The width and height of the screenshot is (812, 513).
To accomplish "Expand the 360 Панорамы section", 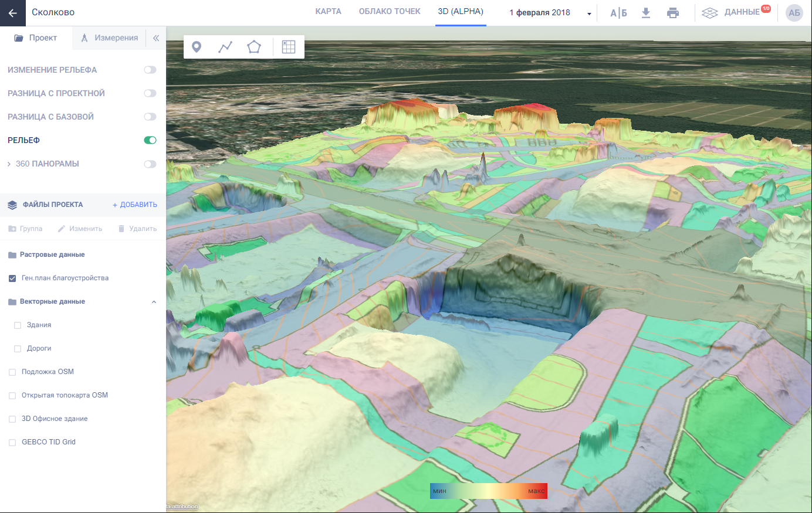I will [x=9, y=164].
